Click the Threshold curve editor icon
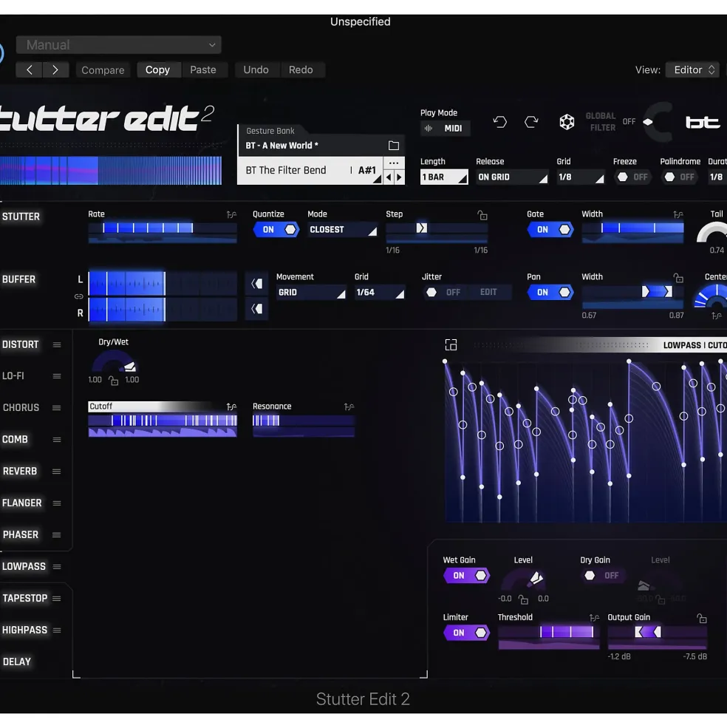This screenshot has height=728, width=727. [x=594, y=617]
